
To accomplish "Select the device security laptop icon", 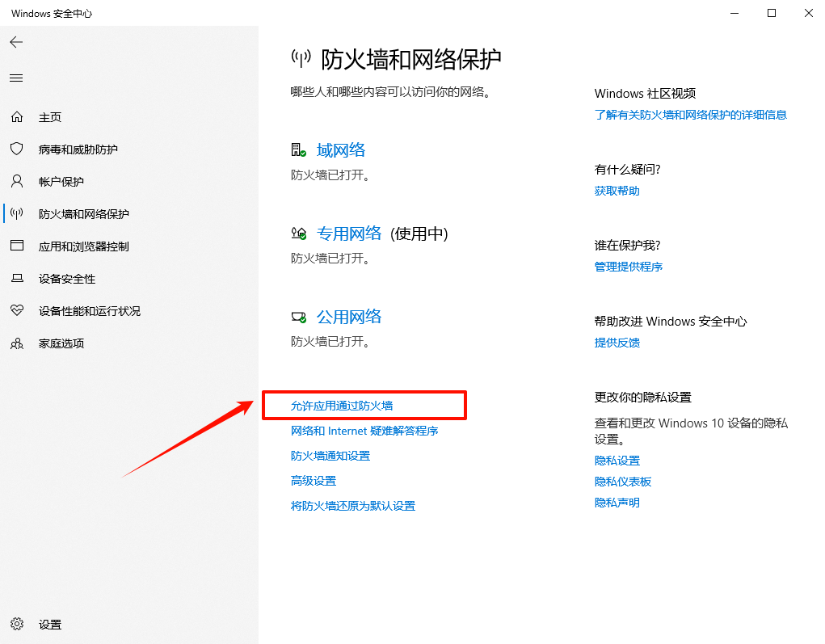I will click(x=17, y=279).
